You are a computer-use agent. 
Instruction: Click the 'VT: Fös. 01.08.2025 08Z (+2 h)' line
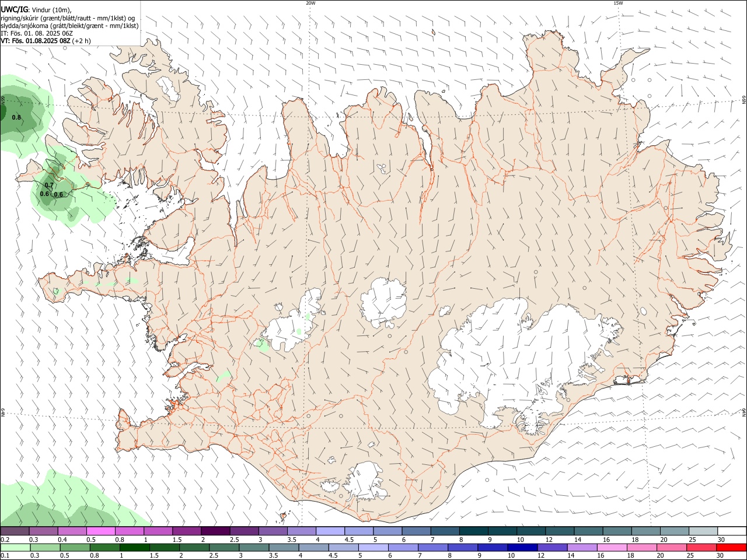46,41
